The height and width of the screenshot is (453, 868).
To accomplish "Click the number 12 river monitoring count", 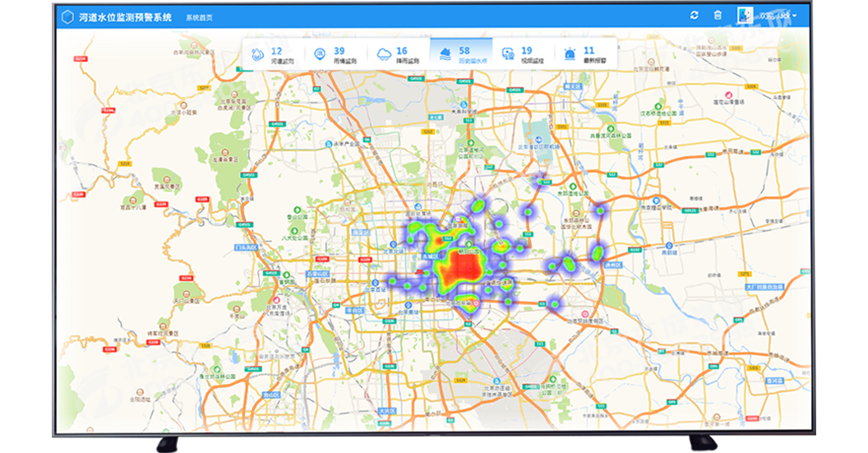I will point(276,51).
